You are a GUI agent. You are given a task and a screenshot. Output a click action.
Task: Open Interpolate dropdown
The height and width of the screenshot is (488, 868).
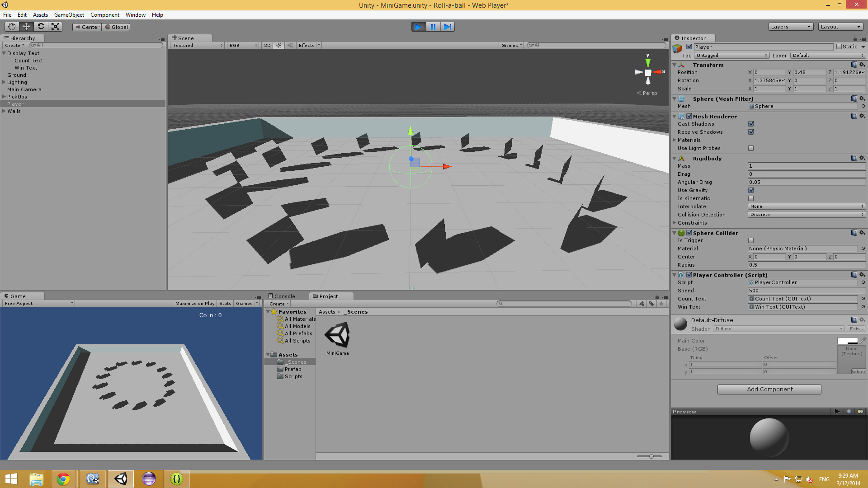pos(807,206)
